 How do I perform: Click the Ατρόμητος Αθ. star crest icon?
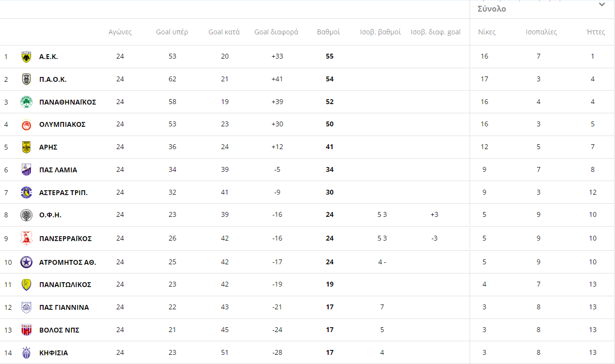(x=27, y=262)
